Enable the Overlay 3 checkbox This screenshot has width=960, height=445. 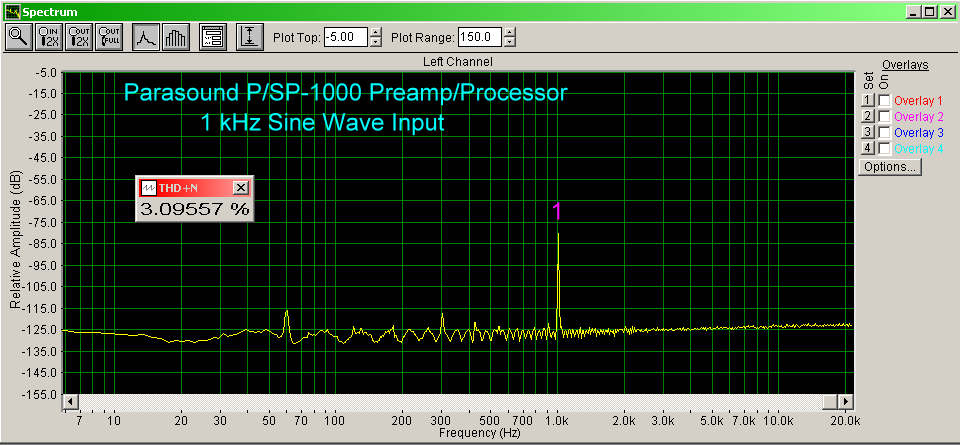click(885, 132)
